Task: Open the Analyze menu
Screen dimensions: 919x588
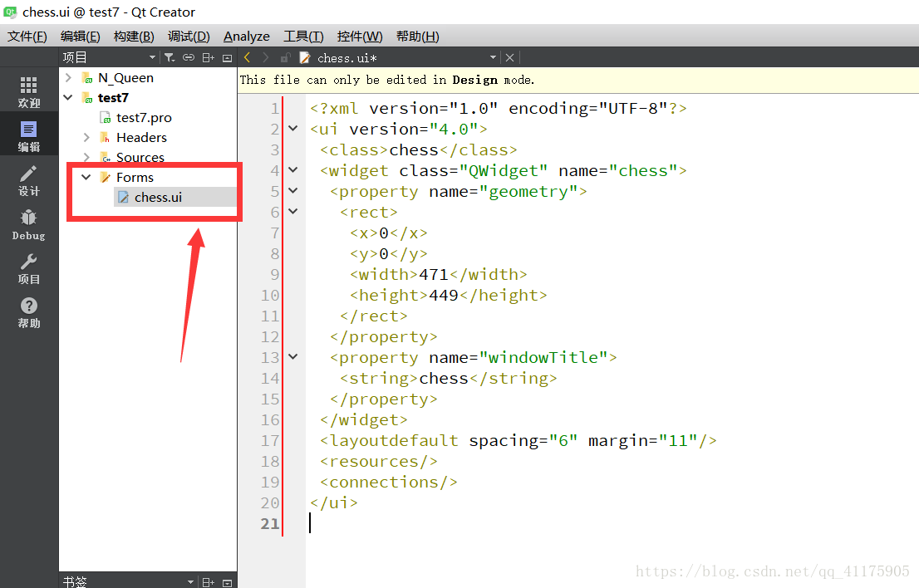Action: (x=247, y=37)
